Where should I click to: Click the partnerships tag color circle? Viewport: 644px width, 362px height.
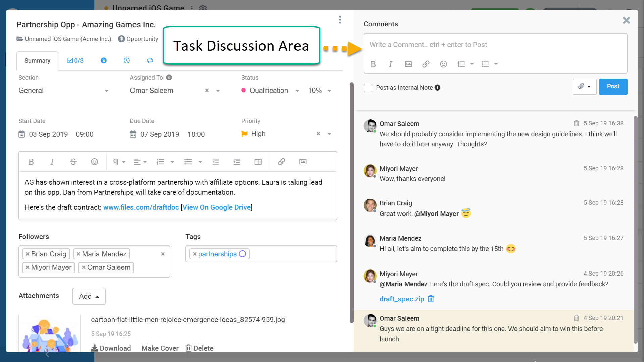pyautogui.click(x=243, y=254)
